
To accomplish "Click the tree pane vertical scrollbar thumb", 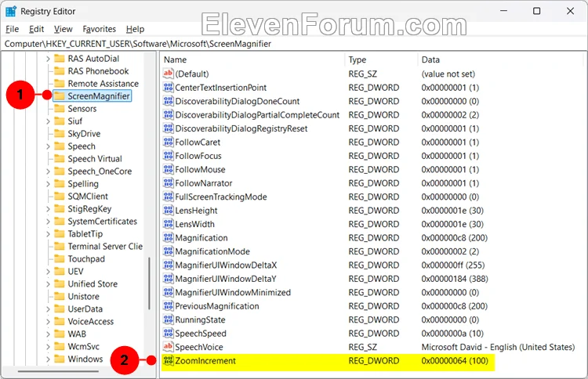I will [149, 283].
